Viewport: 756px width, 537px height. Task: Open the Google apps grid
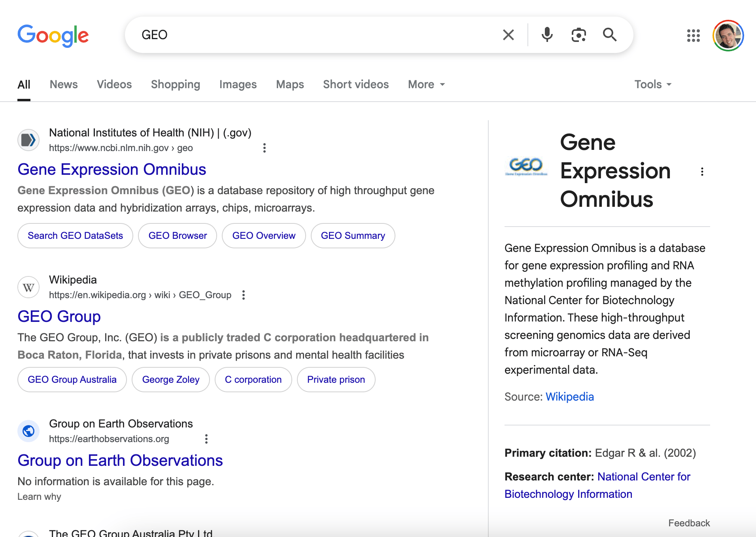[x=694, y=36]
